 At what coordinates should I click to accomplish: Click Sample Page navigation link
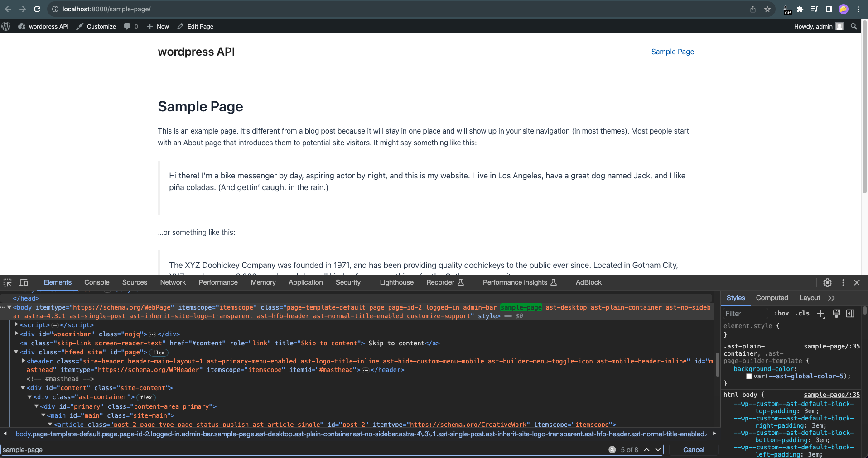tap(672, 52)
